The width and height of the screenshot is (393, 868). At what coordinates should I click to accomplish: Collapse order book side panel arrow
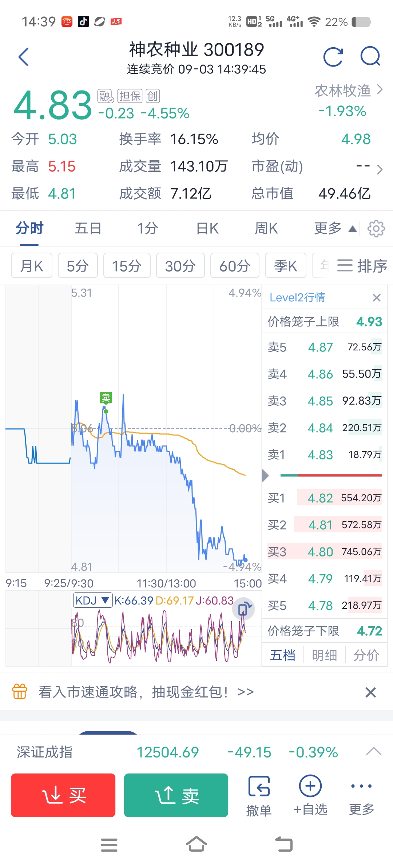click(265, 475)
